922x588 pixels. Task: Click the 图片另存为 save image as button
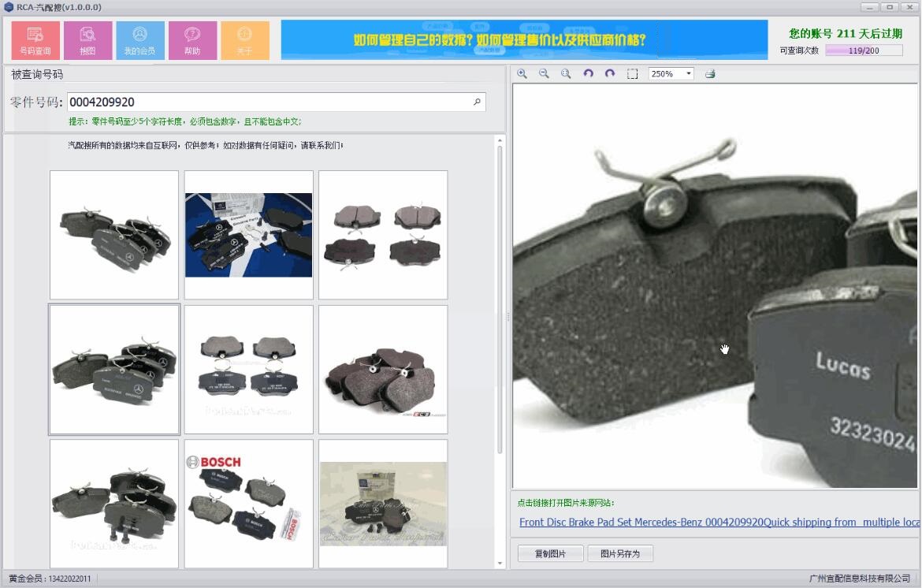tap(619, 553)
